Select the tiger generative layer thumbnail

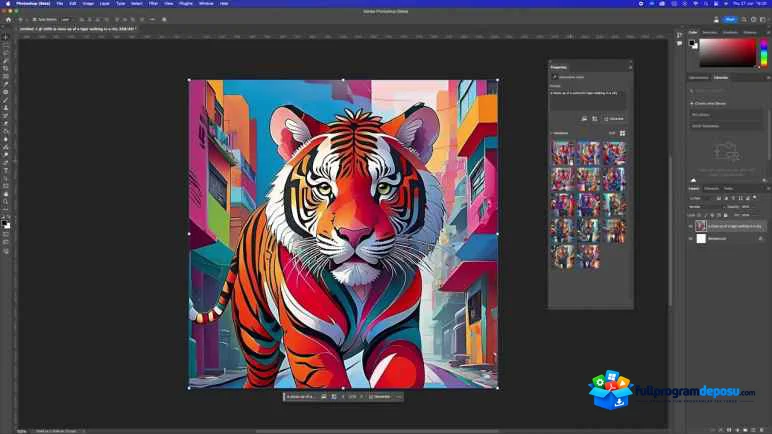701,226
